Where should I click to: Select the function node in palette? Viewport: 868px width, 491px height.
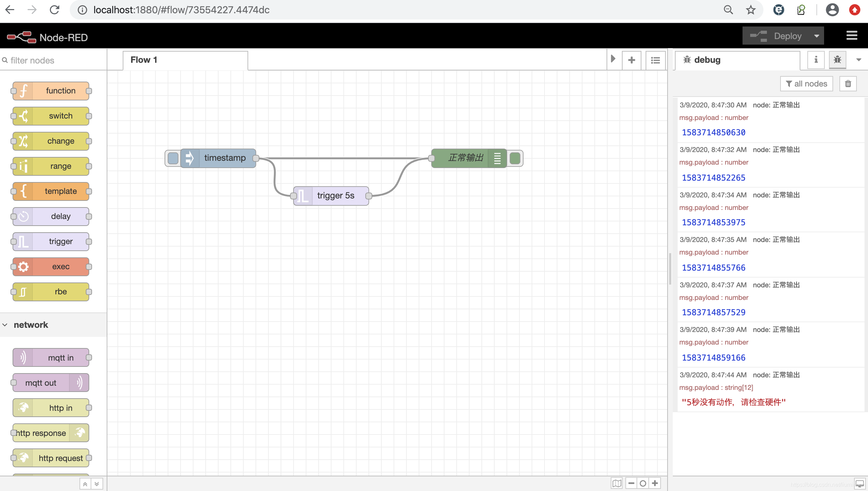[51, 91]
